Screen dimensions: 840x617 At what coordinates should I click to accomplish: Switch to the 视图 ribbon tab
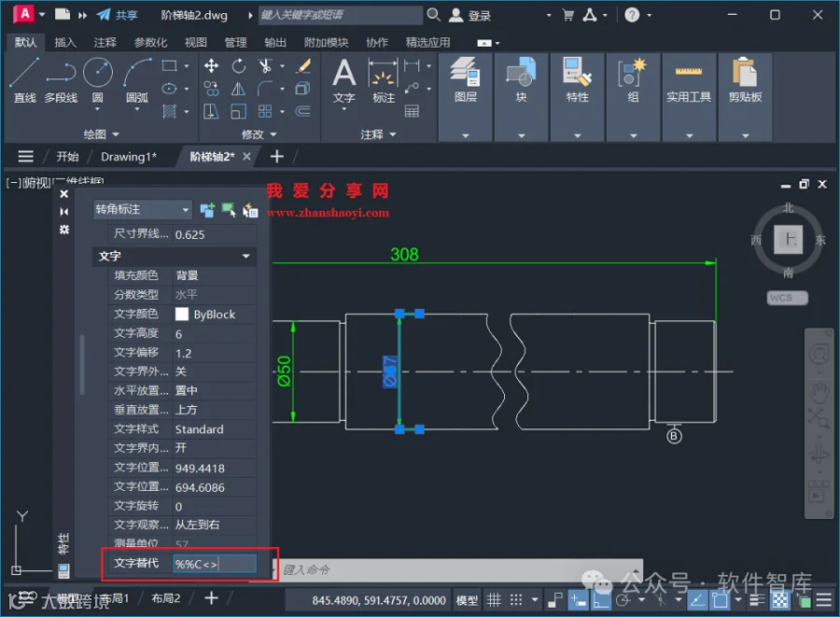(x=196, y=42)
